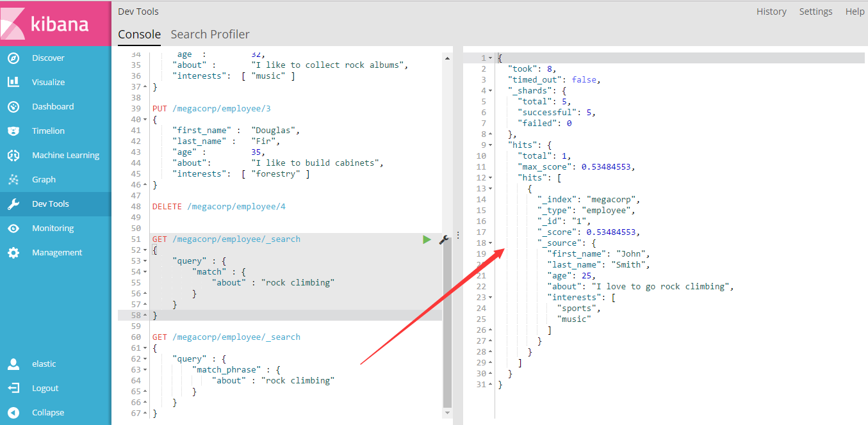Image resolution: width=868 pixels, height=425 pixels.
Task: Click the Collapse sidebar arrow icon
Action: pos(13,413)
